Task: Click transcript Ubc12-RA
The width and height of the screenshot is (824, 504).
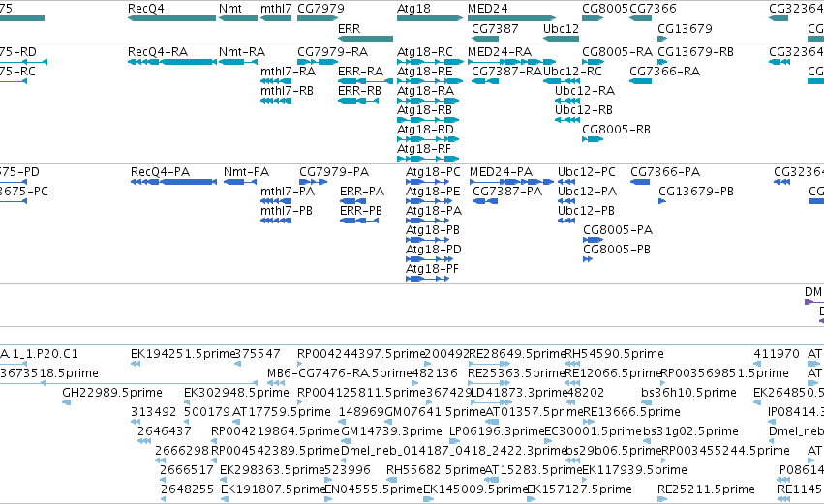Action: coord(567,101)
